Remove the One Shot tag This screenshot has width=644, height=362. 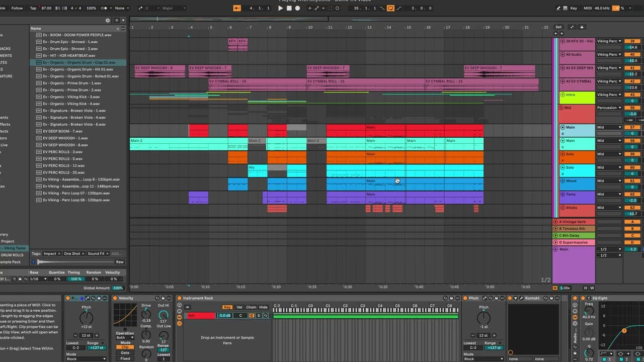click(x=83, y=254)
